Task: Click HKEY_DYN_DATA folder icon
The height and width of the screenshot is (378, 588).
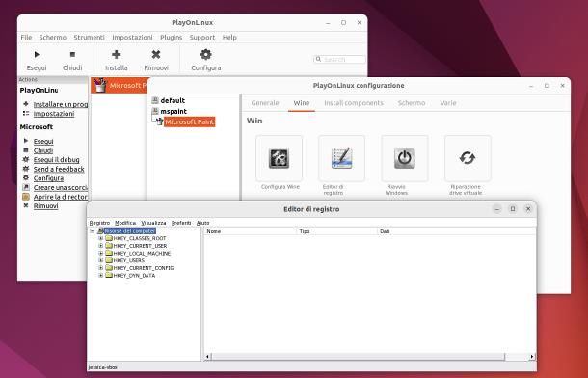Action: coord(109,275)
